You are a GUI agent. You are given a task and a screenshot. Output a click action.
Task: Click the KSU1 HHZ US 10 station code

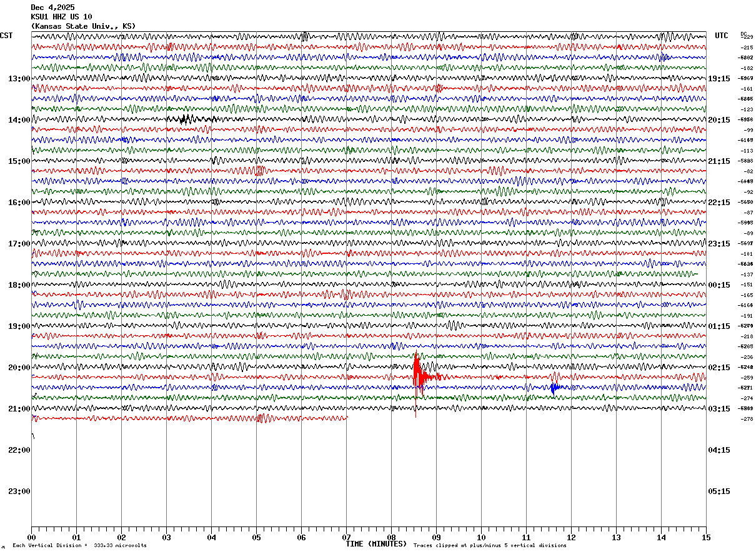click(61, 17)
